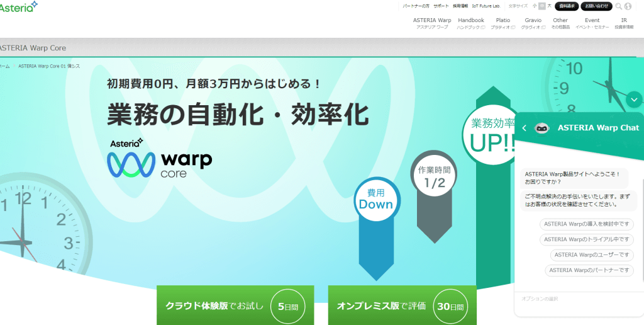Open the Platio menu item

pos(503,23)
